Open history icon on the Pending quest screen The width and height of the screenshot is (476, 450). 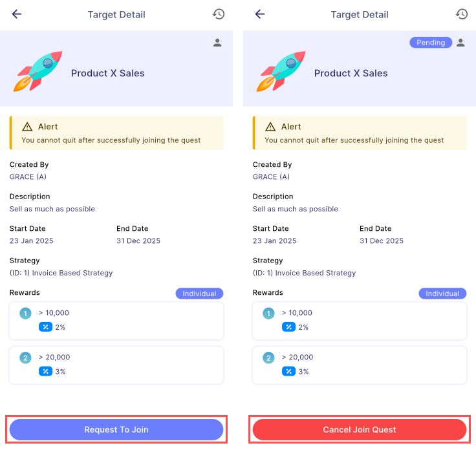[x=462, y=14]
